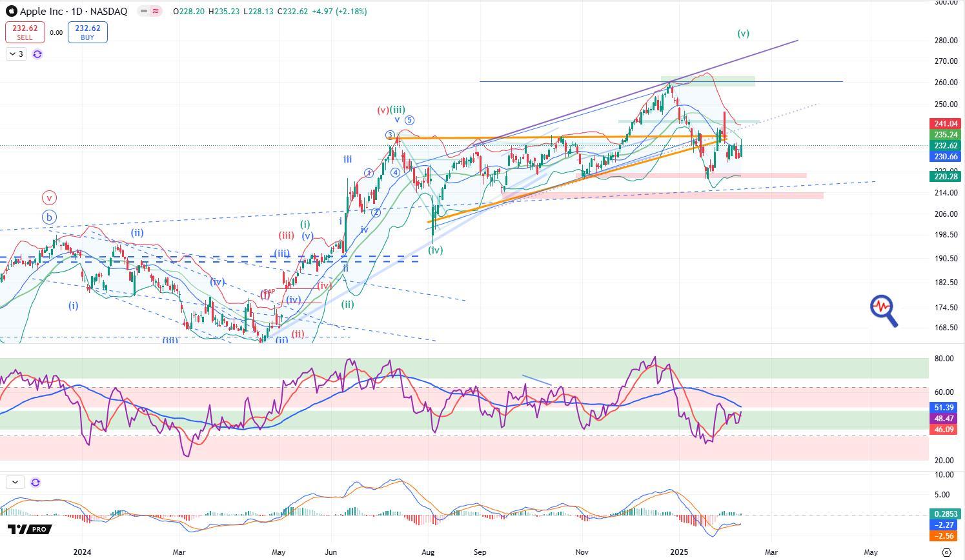The image size is (965, 560).
Task: Click the 2025 label on the time axis
Action: coord(680,552)
